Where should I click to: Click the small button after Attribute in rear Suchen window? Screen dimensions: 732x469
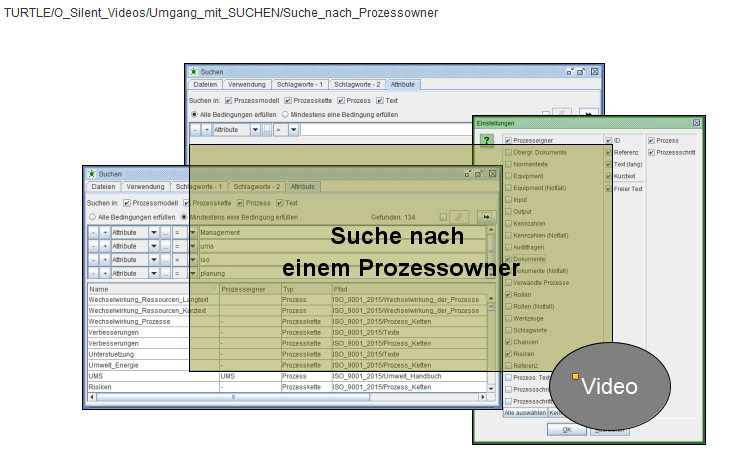[267, 130]
